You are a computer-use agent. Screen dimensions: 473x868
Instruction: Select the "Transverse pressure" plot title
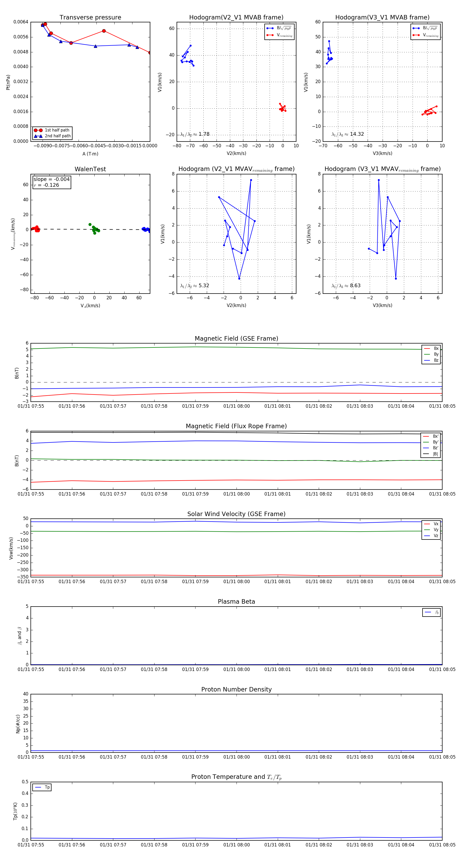(x=90, y=18)
